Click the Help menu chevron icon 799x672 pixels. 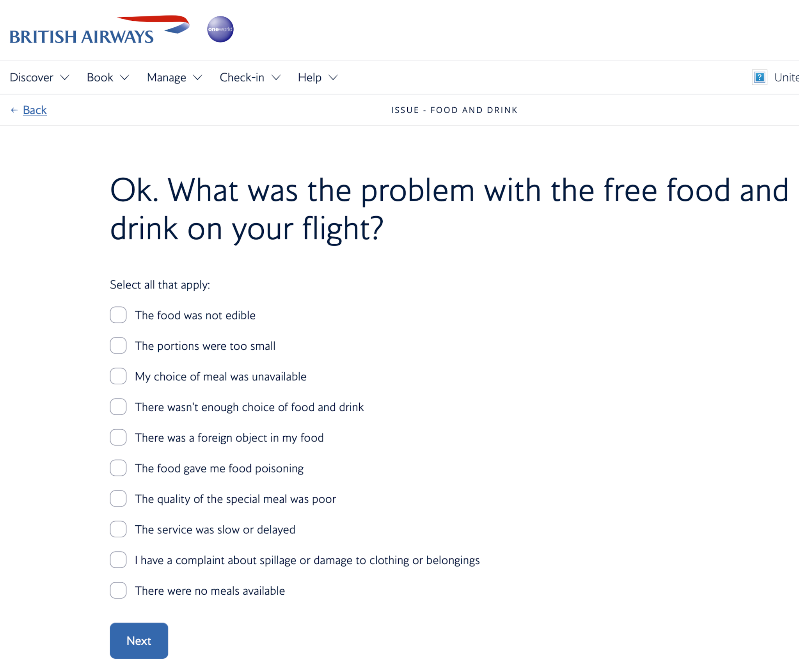[334, 78]
